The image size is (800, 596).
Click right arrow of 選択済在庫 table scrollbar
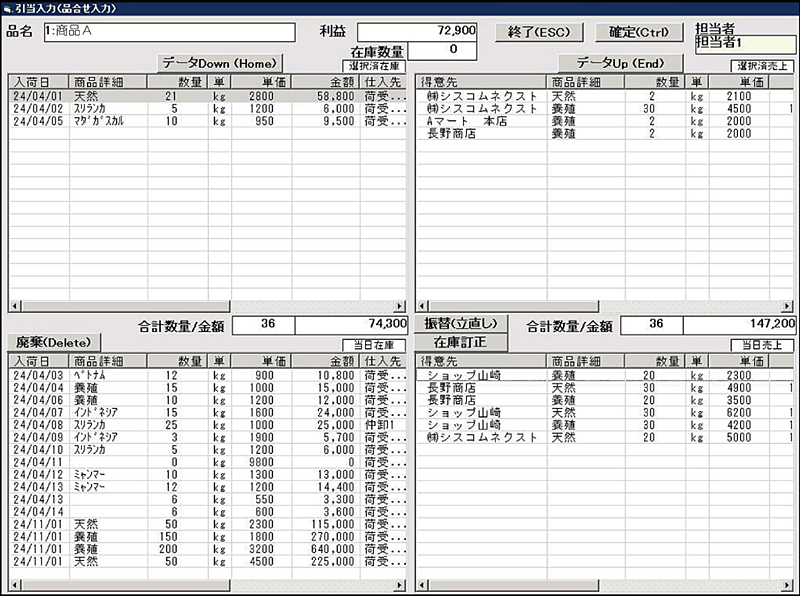(x=401, y=306)
